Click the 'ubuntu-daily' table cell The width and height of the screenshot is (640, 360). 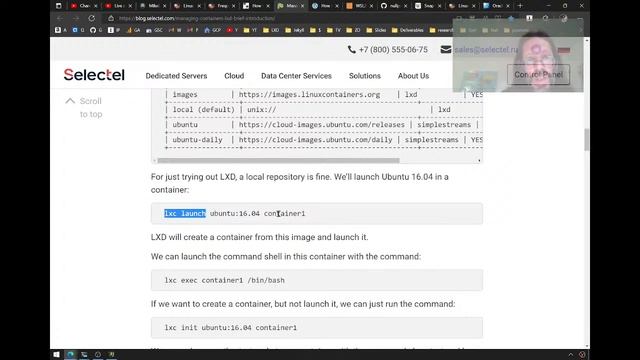[x=197, y=140]
